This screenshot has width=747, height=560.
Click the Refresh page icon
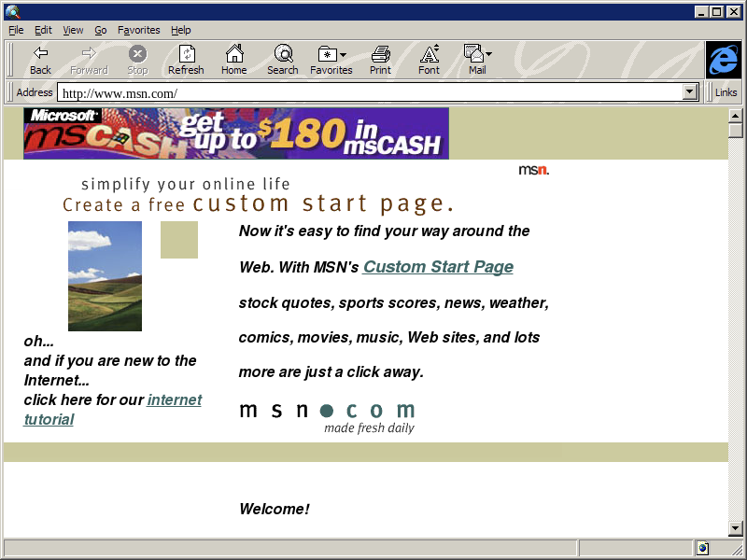click(186, 54)
